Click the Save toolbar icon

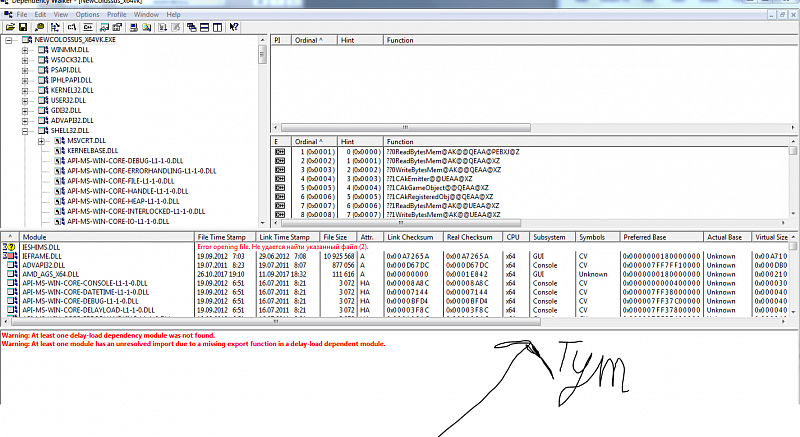tap(22, 26)
